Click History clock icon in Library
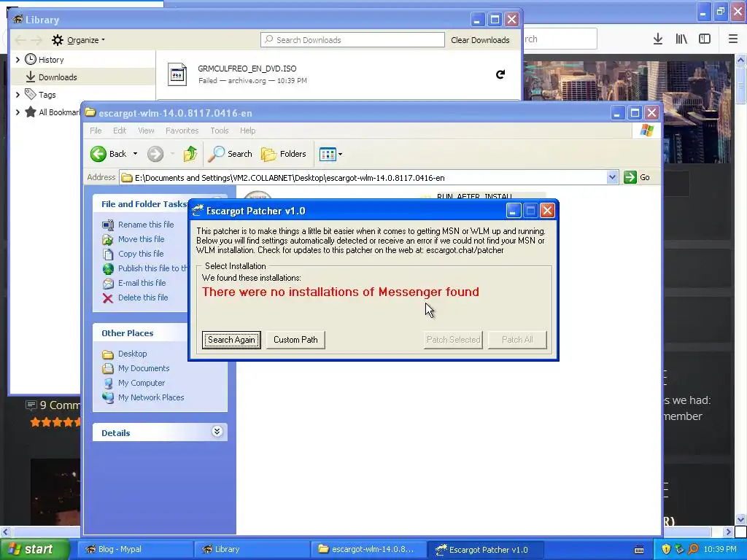The image size is (747, 560). click(31, 59)
